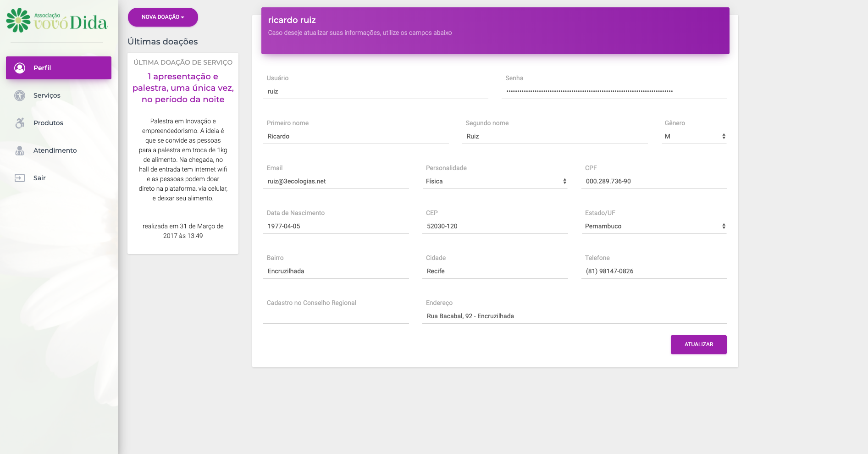Go to the Atendimento section
Image resolution: width=868 pixels, height=454 pixels.
point(55,150)
